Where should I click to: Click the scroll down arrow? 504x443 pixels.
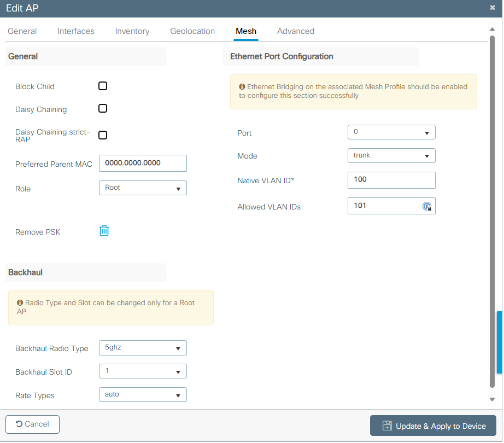pos(492,400)
